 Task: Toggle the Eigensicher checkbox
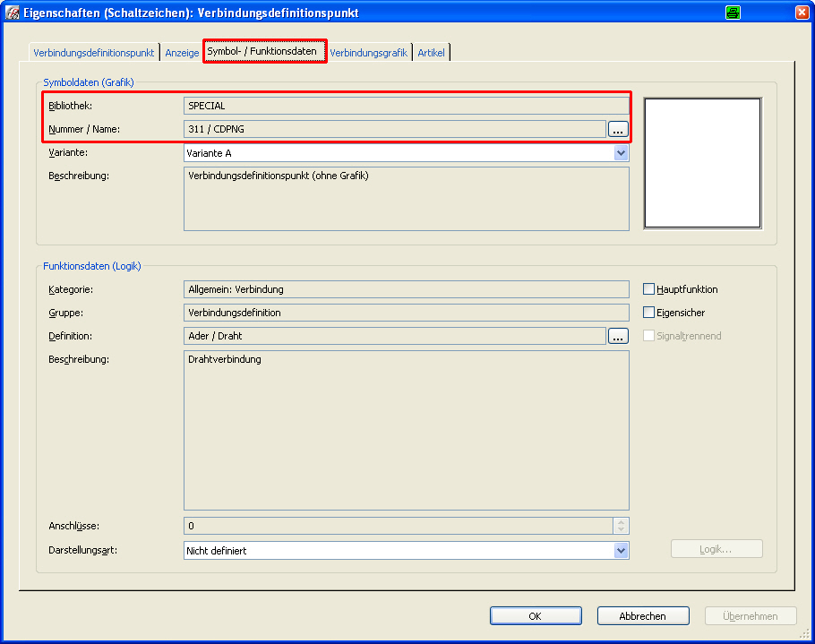click(x=648, y=313)
